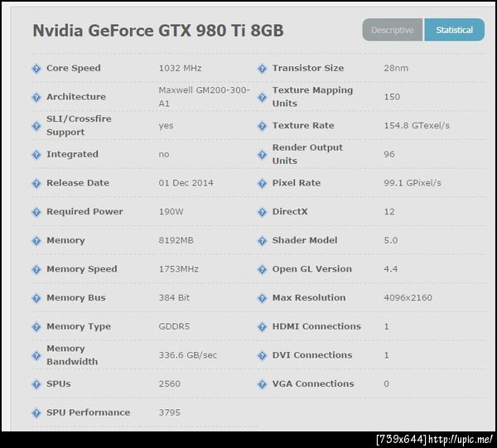Click the help icon next to Pixel Rate
Image resolution: width=497 pixels, height=448 pixels.
point(262,183)
